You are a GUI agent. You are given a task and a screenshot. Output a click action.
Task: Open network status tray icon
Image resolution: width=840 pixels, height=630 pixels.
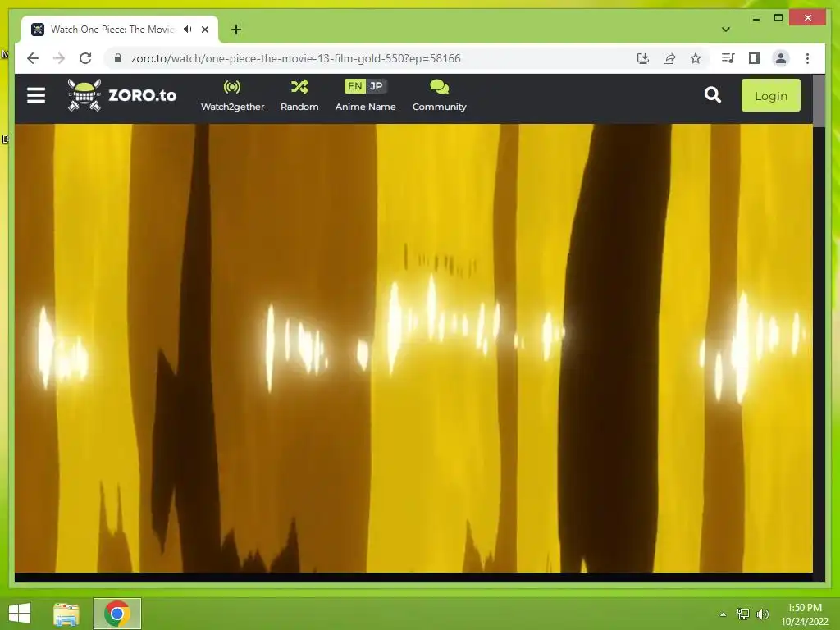pyautogui.click(x=743, y=614)
